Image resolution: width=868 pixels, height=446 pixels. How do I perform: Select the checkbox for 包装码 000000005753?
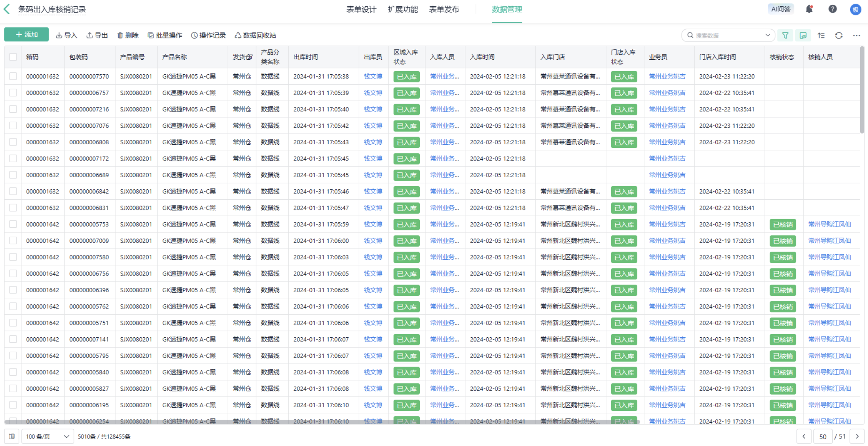point(13,224)
